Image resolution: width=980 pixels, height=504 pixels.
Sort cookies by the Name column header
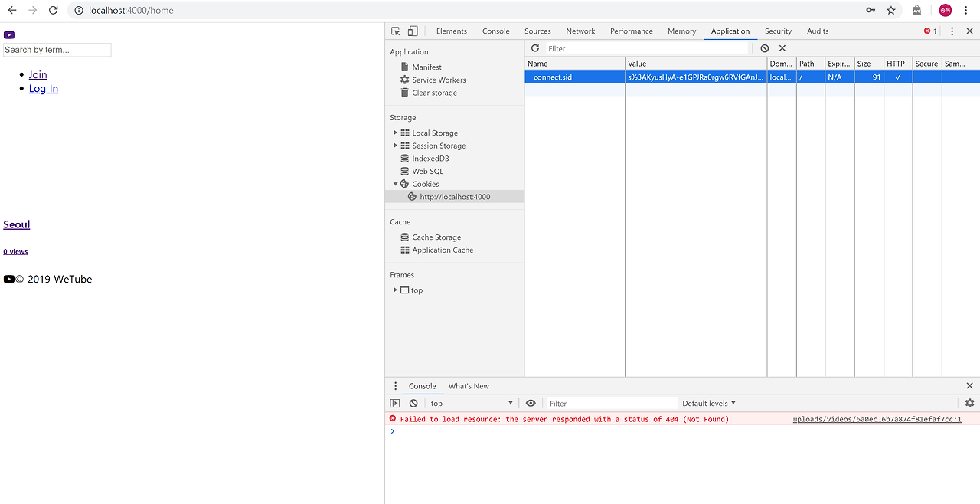[575, 64]
